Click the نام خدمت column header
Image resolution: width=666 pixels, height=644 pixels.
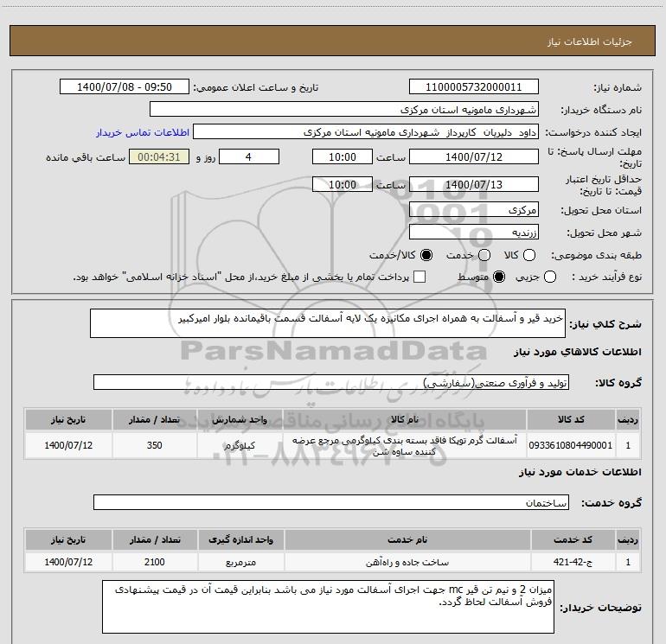click(407, 540)
